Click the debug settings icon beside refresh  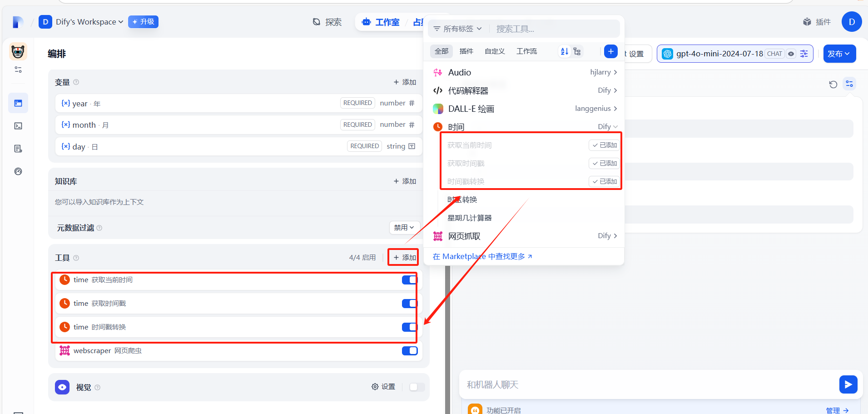849,84
